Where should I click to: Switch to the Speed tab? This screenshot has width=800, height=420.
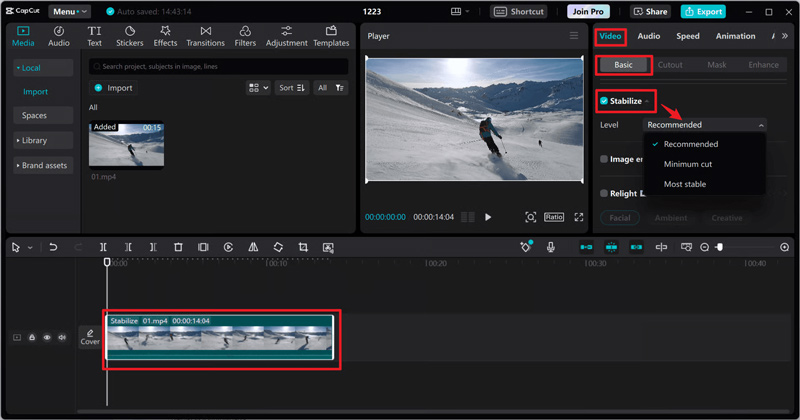coord(688,36)
